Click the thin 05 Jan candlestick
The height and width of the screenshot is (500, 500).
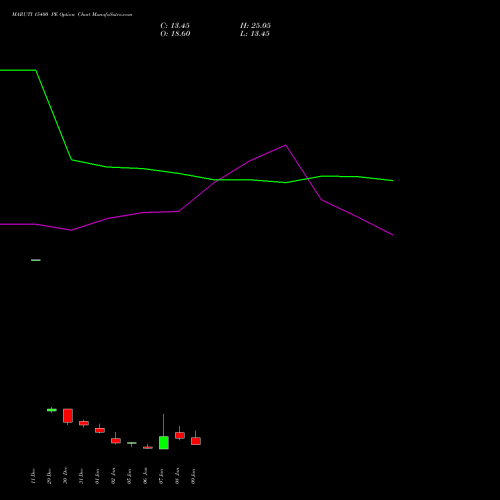click(x=132, y=443)
